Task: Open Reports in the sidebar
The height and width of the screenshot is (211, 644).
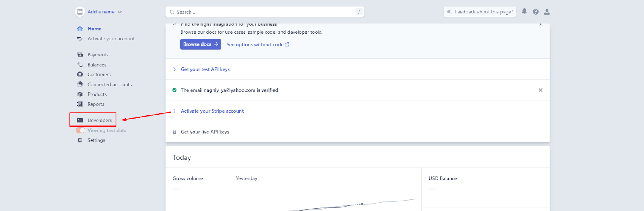Action: tap(96, 104)
